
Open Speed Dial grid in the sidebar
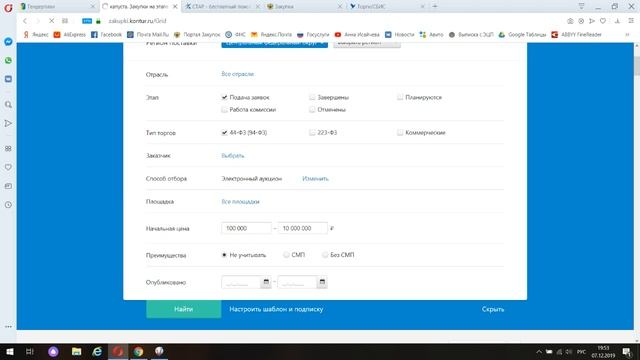(x=8, y=149)
